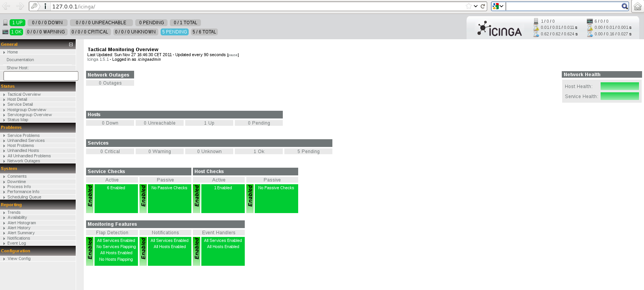Focus the Show Host input field

click(x=41, y=76)
